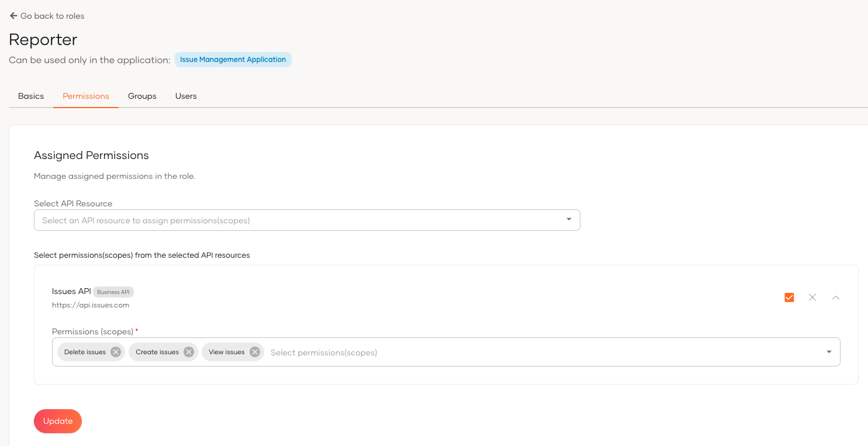The height and width of the screenshot is (446, 868).
Task: Click the Assigned Permissions heading
Action: point(91,155)
